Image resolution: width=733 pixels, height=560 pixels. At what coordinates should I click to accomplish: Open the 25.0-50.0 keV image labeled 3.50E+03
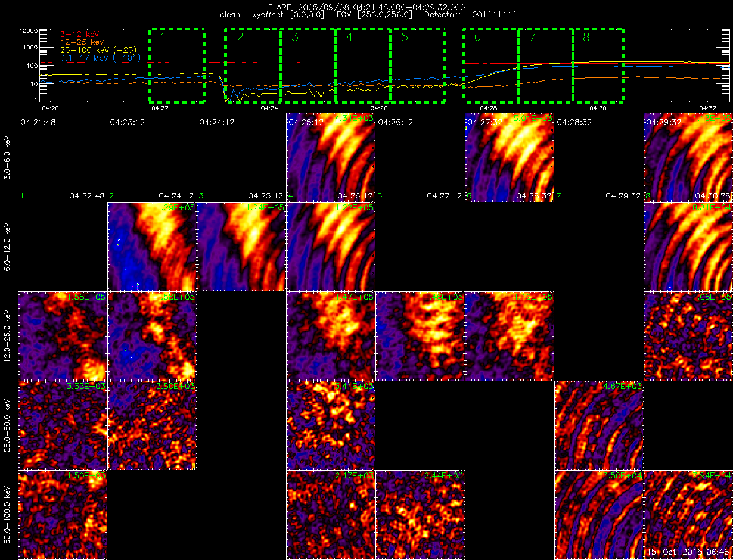click(x=152, y=425)
